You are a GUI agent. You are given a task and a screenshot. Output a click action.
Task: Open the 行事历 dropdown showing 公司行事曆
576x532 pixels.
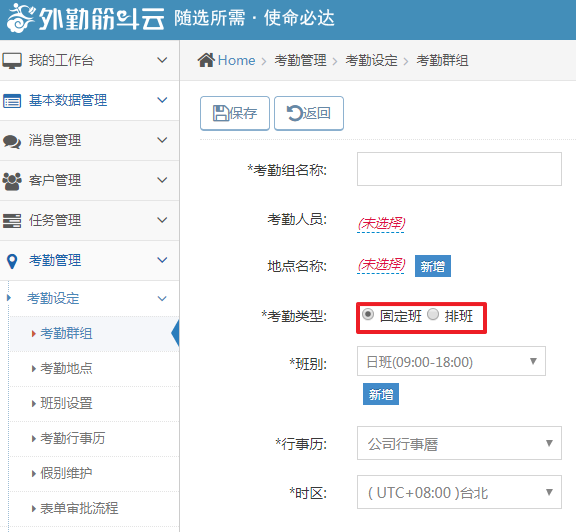click(x=459, y=443)
